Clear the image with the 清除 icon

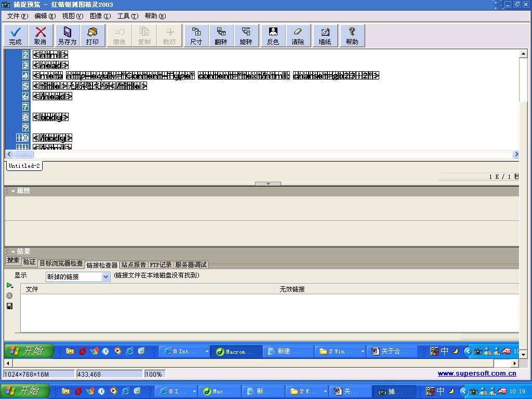coord(298,35)
